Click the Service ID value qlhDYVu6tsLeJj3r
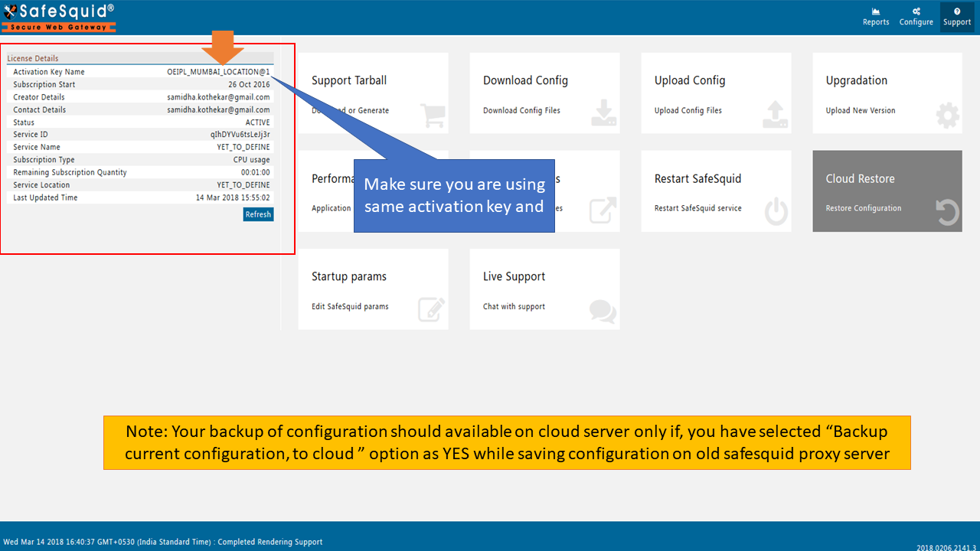980x551 pixels. 240,135
